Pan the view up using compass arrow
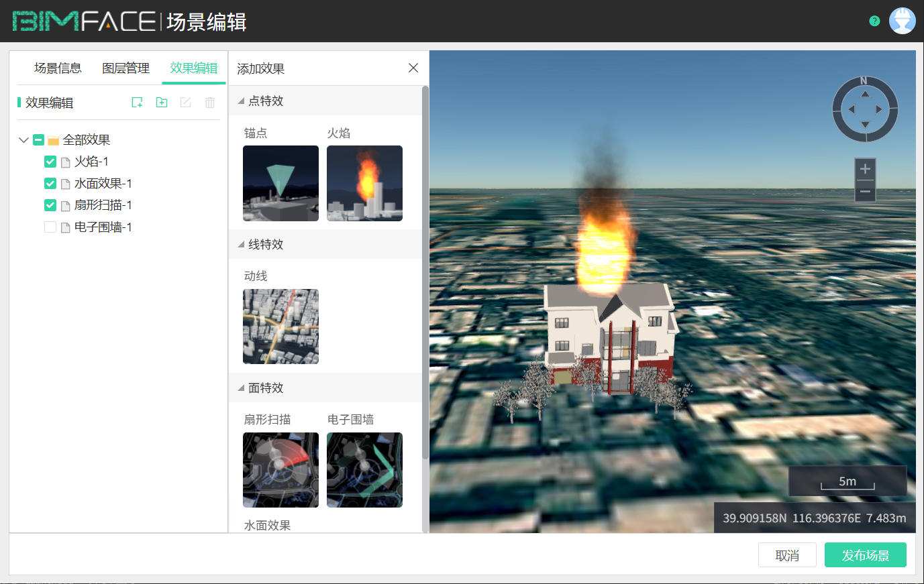The image size is (924, 584). 865,95
